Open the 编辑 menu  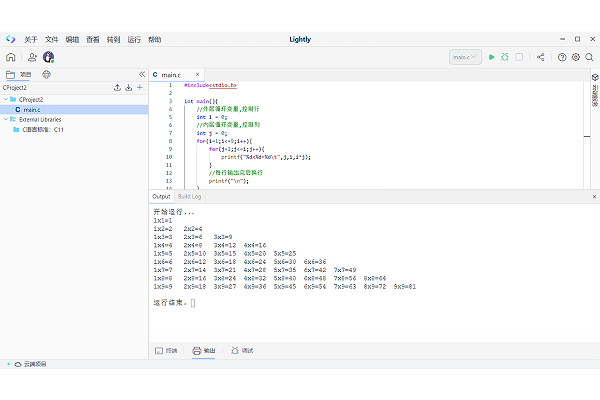point(72,39)
